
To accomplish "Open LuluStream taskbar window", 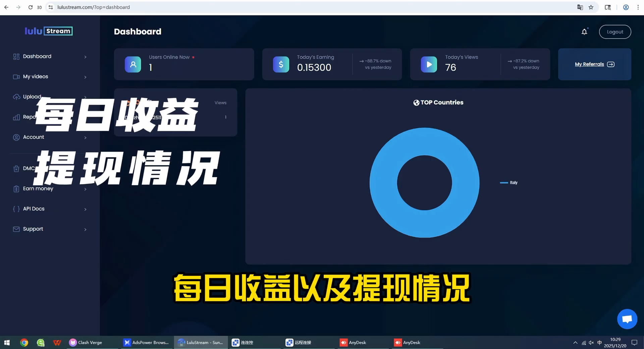I will (201, 342).
